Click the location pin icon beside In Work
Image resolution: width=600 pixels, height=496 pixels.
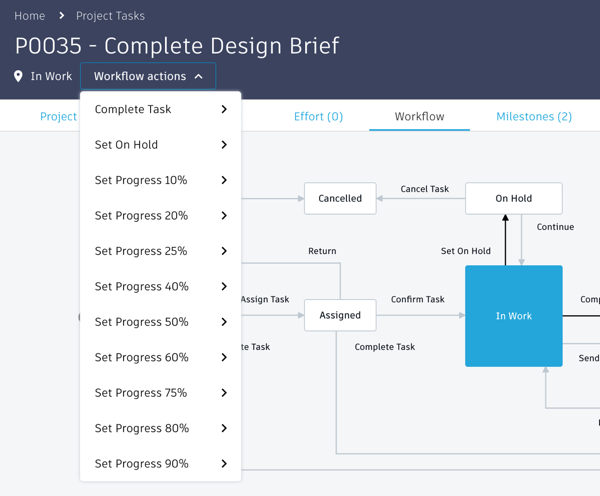[18, 76]
